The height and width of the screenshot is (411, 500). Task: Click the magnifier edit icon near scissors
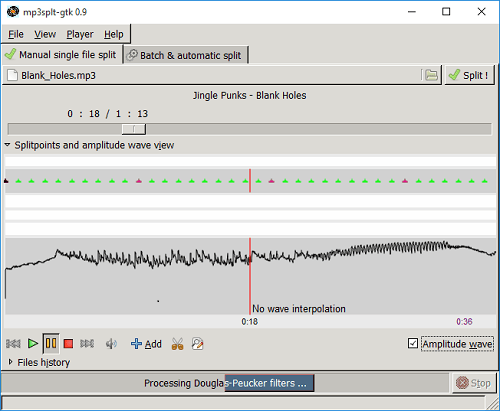click(x=197, y=344)
